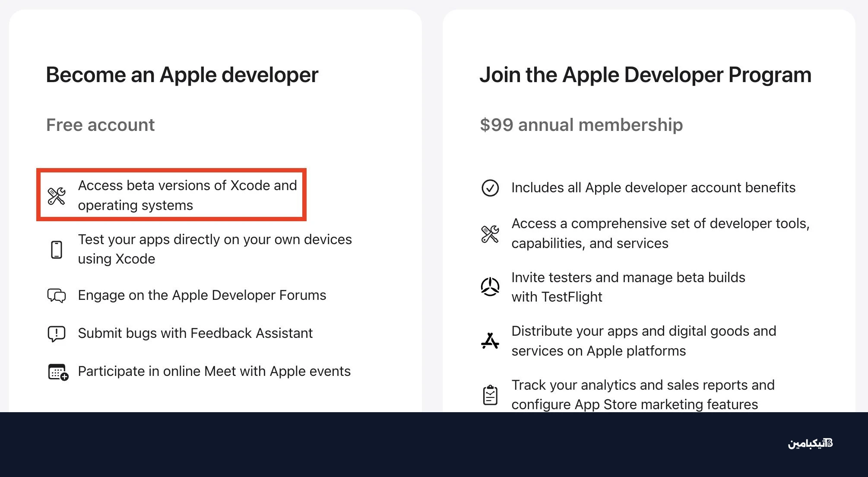Click the Access beta versions of Xcode text
The width and height of the screenshot is (868, 477).
click(187, 195)
